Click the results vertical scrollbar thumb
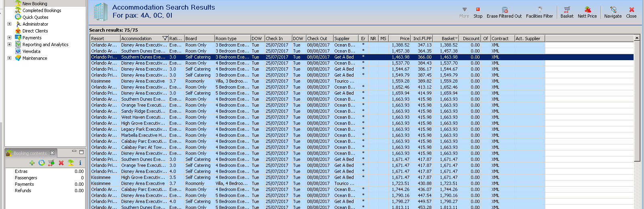The height and width of the screenshot is (209, 644). tap(637, 101)
